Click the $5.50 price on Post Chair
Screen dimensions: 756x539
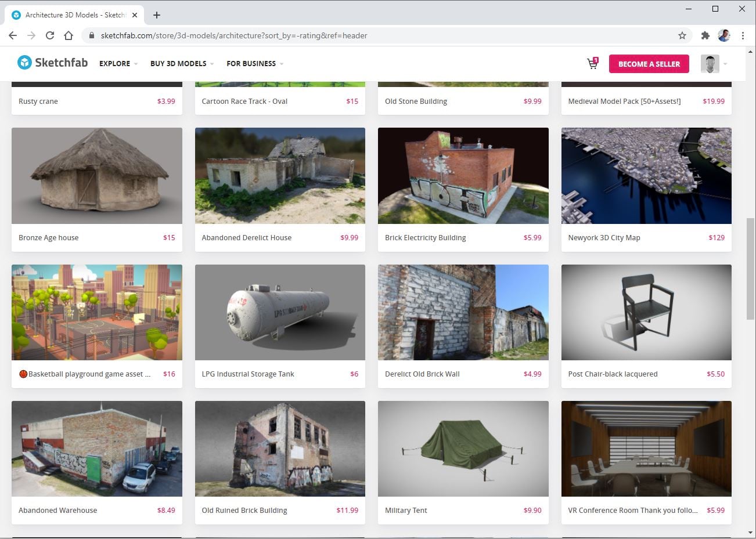pyautogui.click(x=715, y=374)
